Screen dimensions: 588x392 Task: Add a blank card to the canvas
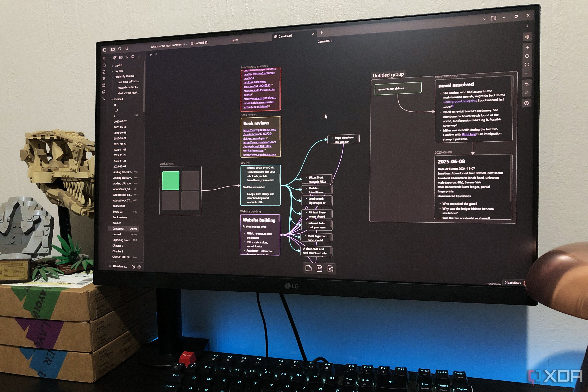coord(308,268)
